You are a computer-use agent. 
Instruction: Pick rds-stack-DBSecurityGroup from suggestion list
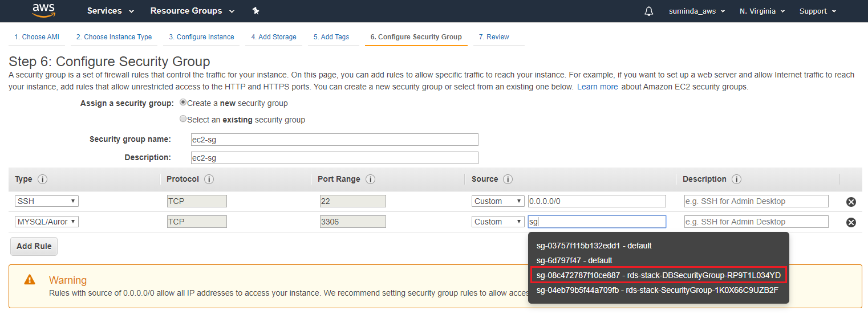click(x=658, y=275)
